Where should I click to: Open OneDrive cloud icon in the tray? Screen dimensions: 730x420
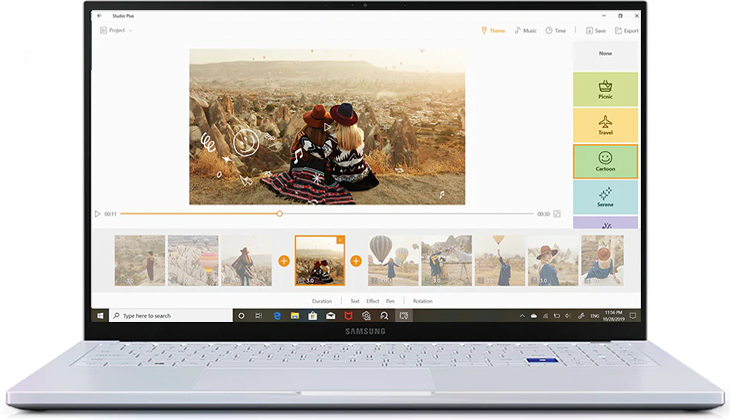[x=534, y=316]
